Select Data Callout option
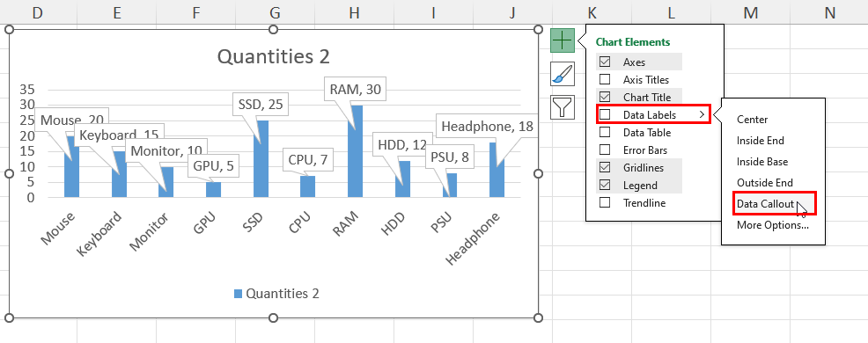Image resolution: width=868 pixels, height=343 pixels. (x=766, y=204)
